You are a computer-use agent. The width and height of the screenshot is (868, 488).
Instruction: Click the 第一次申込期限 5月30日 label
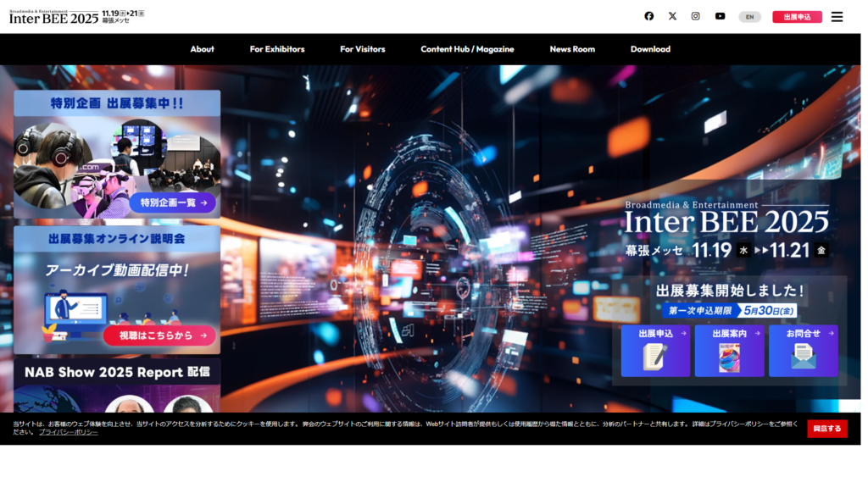pos(730,310)
